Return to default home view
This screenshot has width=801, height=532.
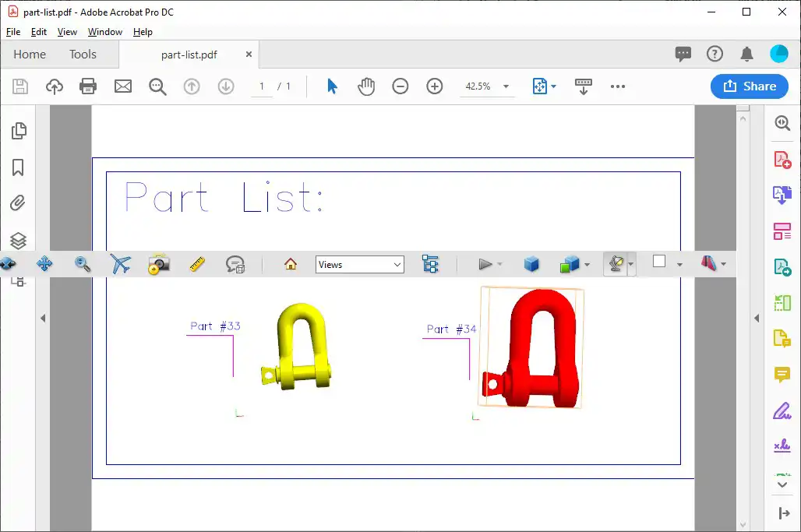(x=291, y=264)
